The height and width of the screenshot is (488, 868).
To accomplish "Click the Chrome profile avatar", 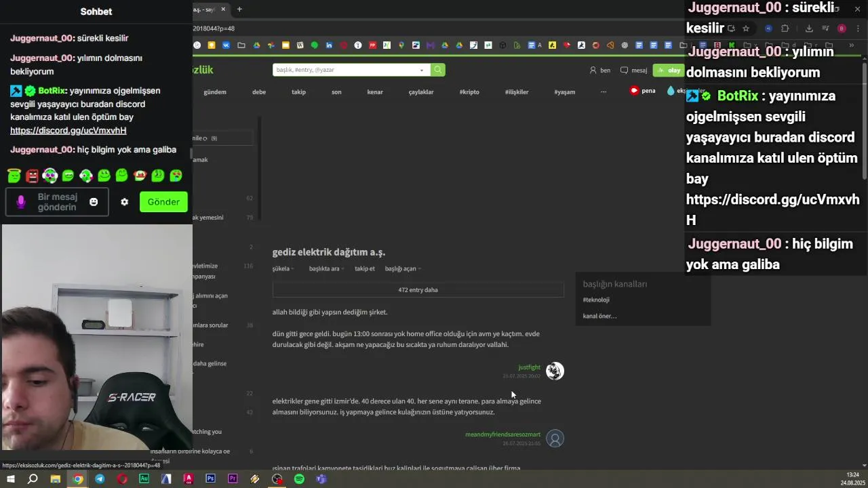I will tap(842, 28).
